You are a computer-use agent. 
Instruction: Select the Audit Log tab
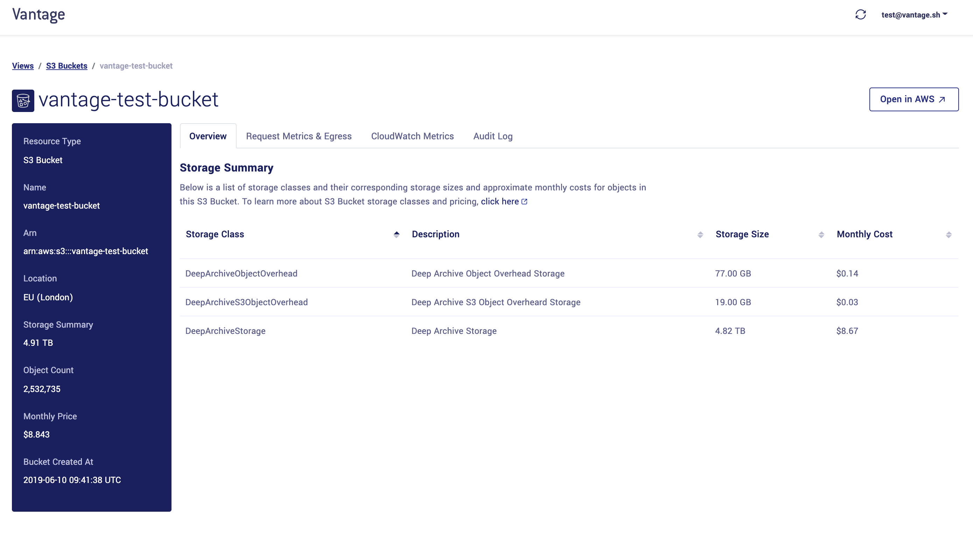coord(493,136)
